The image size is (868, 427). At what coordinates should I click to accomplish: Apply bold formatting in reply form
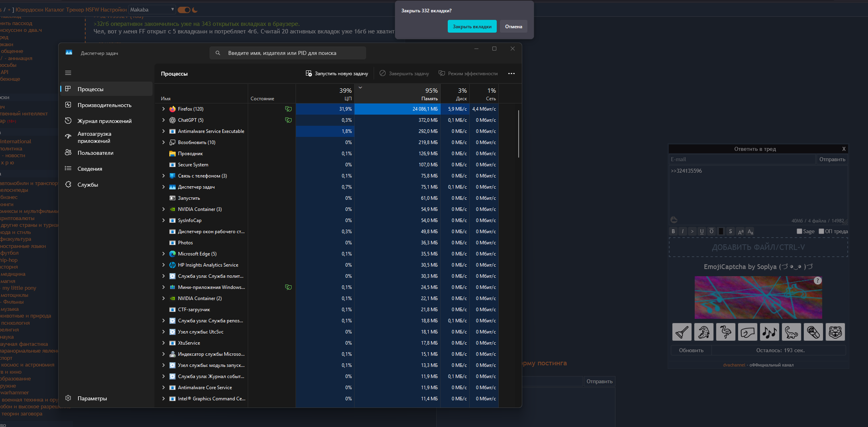(x=673, y=231)
